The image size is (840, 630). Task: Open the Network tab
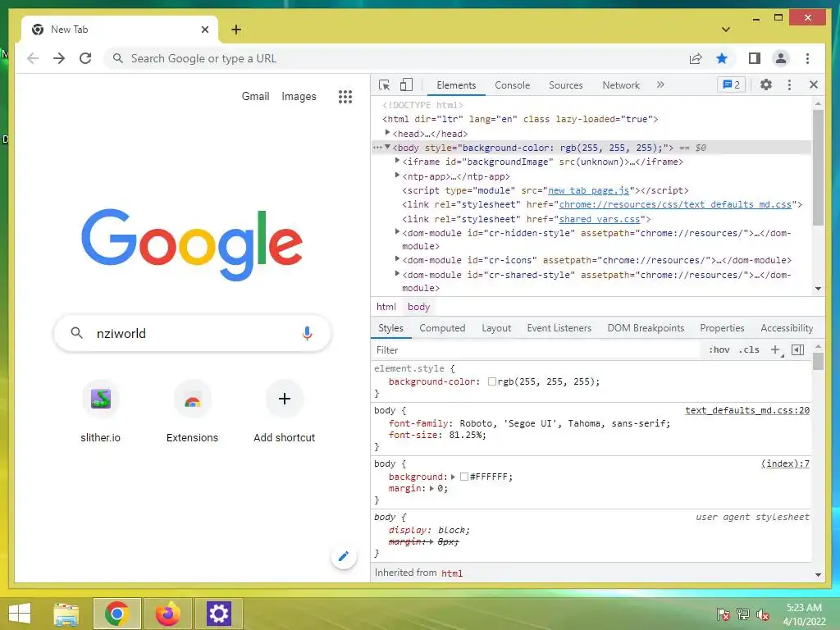(x=621, y=85)
